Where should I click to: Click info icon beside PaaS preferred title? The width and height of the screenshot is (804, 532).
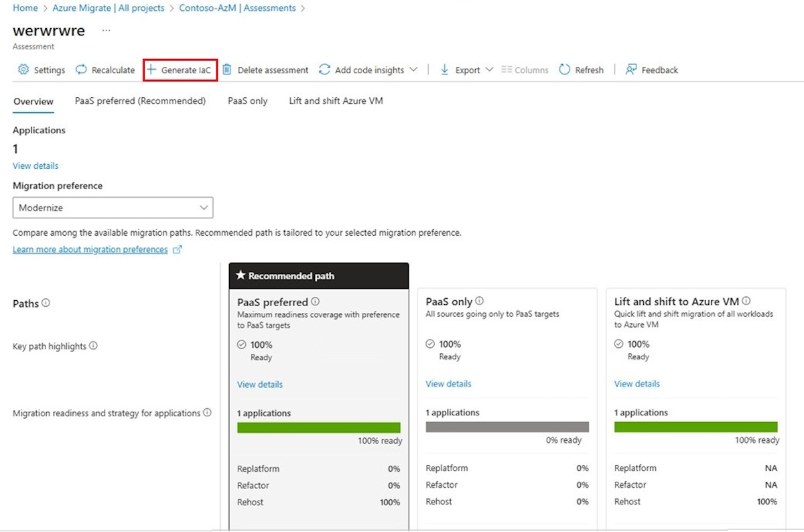pyautogui.click(x=316, y=302)
